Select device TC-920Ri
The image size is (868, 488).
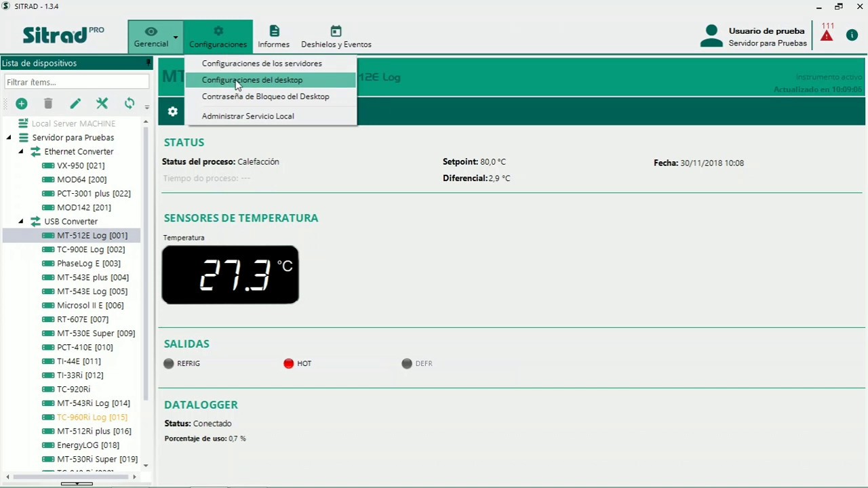[73, 389]
